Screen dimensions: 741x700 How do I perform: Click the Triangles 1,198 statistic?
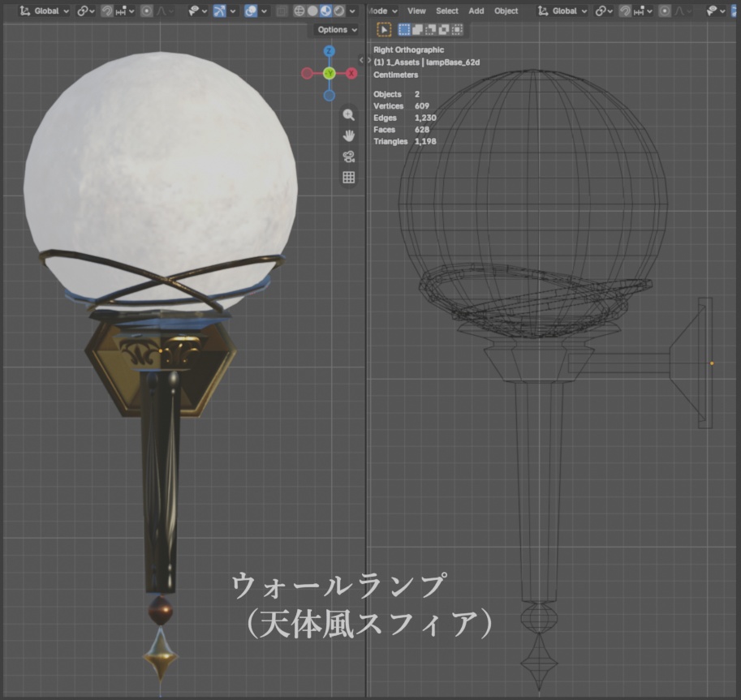pos(404,141)
